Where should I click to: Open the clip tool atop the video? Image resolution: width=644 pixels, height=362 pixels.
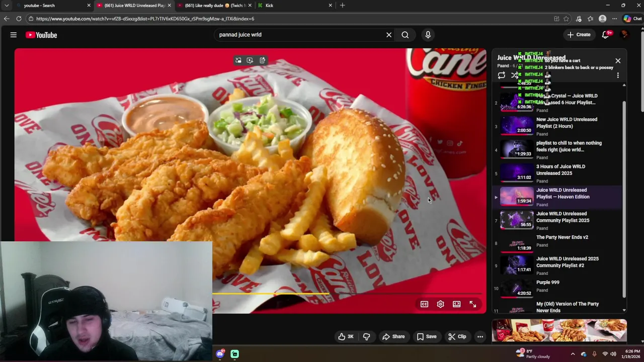pos(250,60)
